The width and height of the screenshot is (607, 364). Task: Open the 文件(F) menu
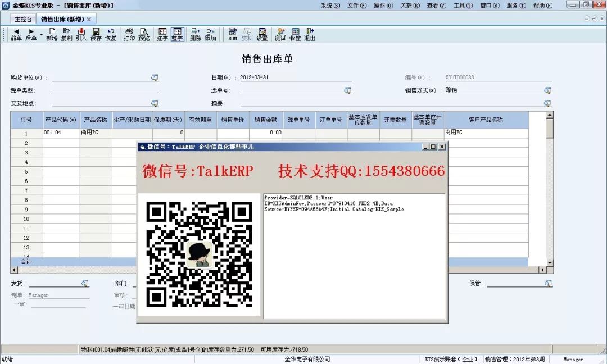click(357, 6)
